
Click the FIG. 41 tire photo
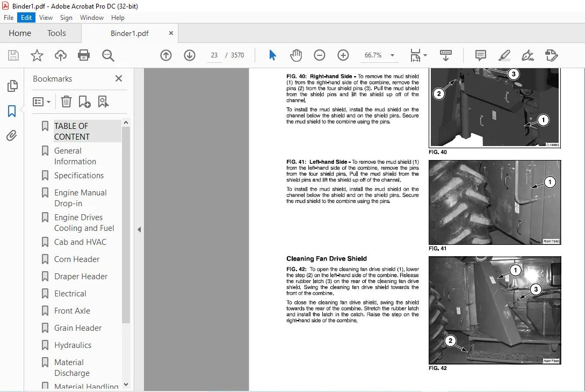point(495,202)
